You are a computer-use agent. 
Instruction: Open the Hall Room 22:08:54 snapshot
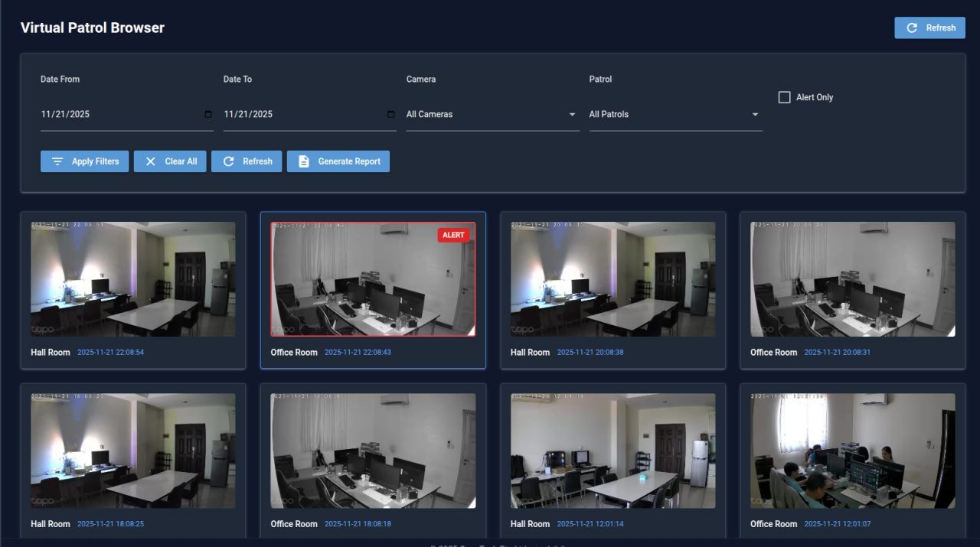point(133,279)
